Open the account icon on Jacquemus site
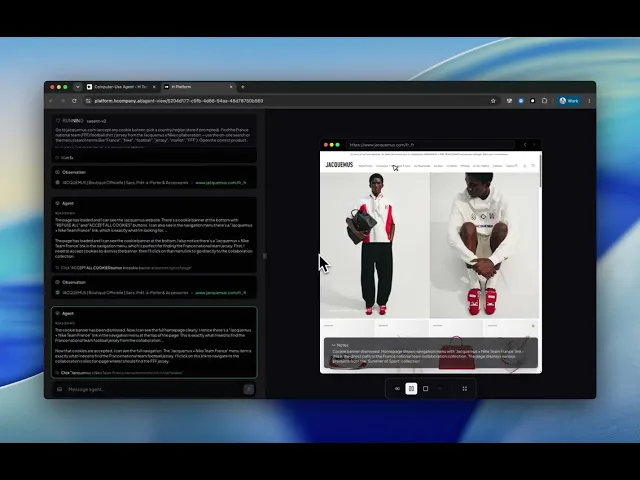 [x=524, y=166]
